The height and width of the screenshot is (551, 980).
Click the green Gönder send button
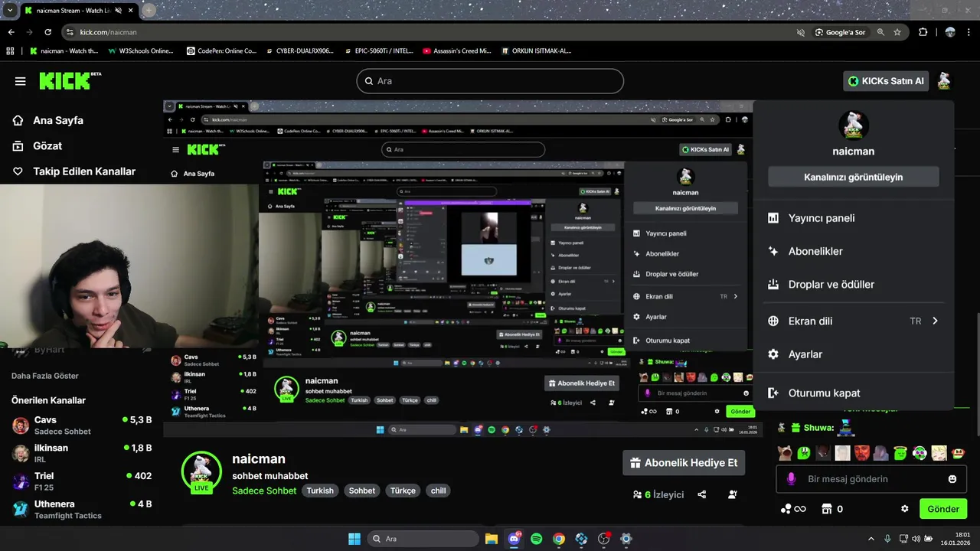pyautogui.click(x=943, y=509)
